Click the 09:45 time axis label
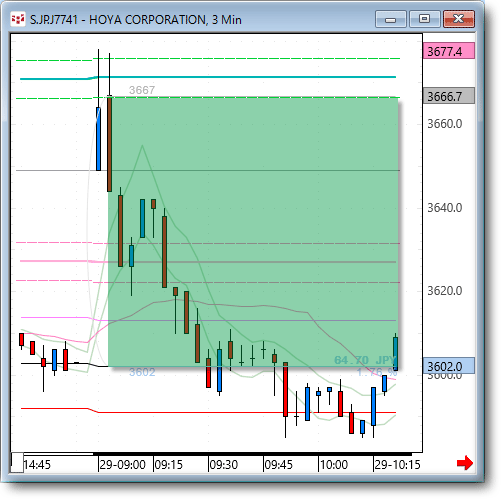502x500 pixels. tap(278, 464)
